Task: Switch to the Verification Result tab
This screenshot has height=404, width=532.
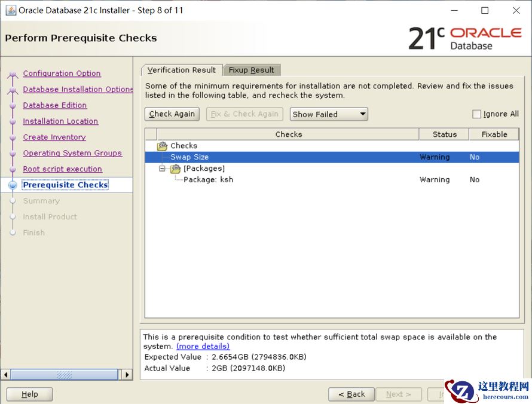Action: click(182, 70)
